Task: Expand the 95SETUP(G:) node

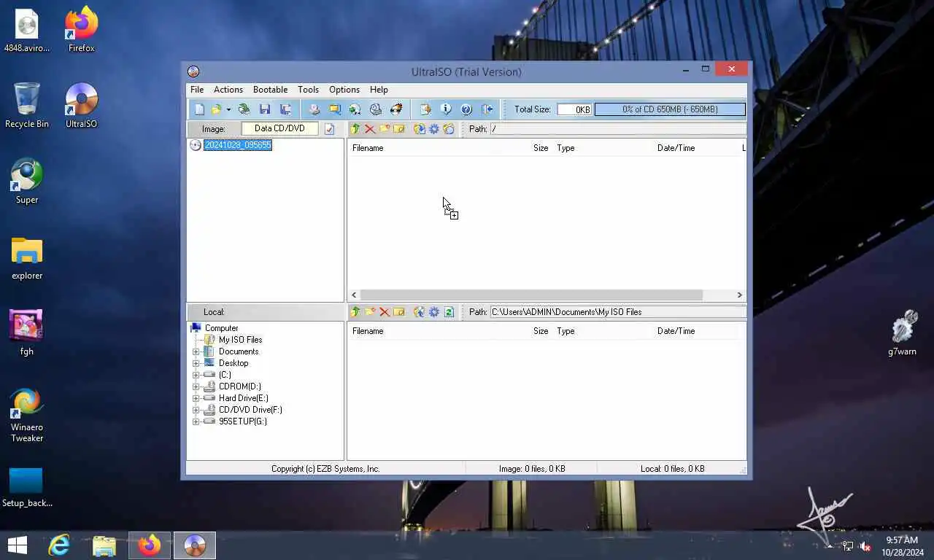Action: tap(196, 421)
